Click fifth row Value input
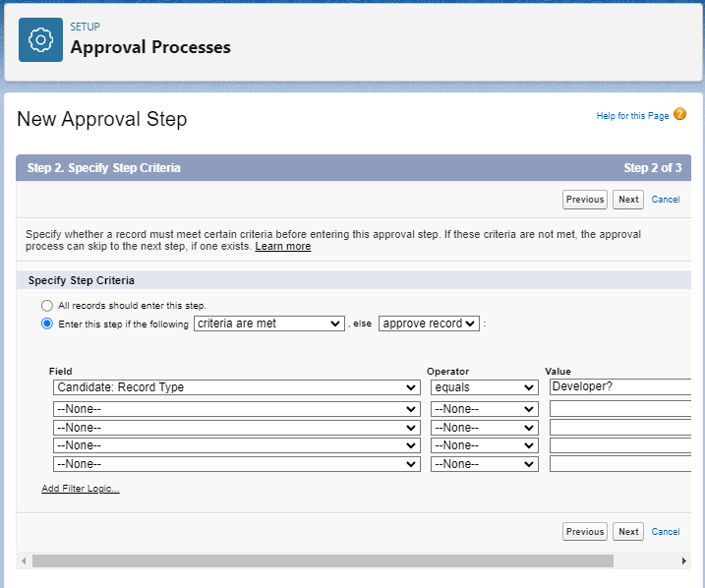This screenshot has width=705, height=588. [x=620, y=463]
